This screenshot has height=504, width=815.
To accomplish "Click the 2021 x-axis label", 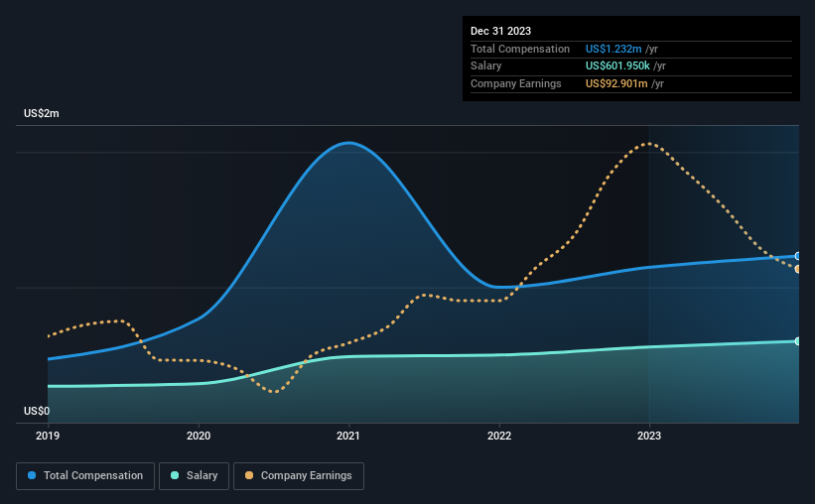I will pyautogui.click(x=348, y=436).
